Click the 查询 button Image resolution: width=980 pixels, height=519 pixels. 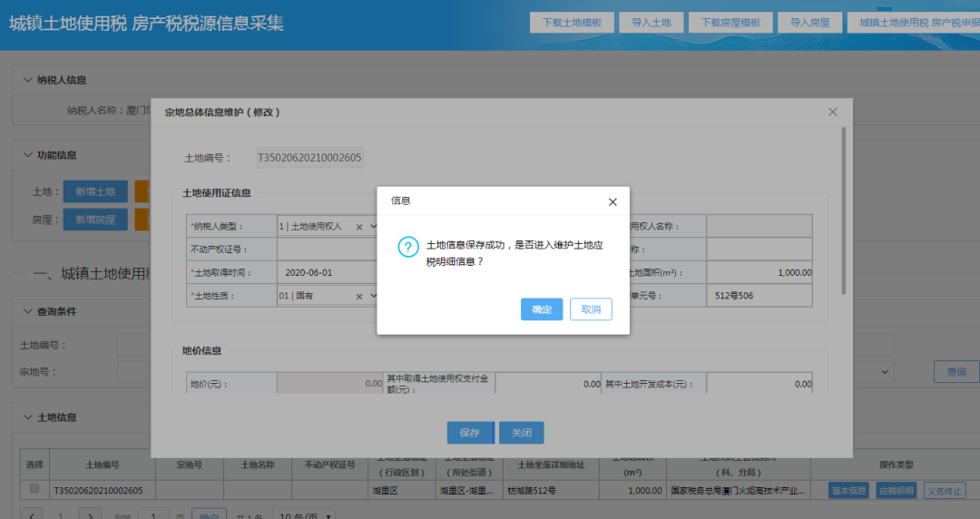956,371
